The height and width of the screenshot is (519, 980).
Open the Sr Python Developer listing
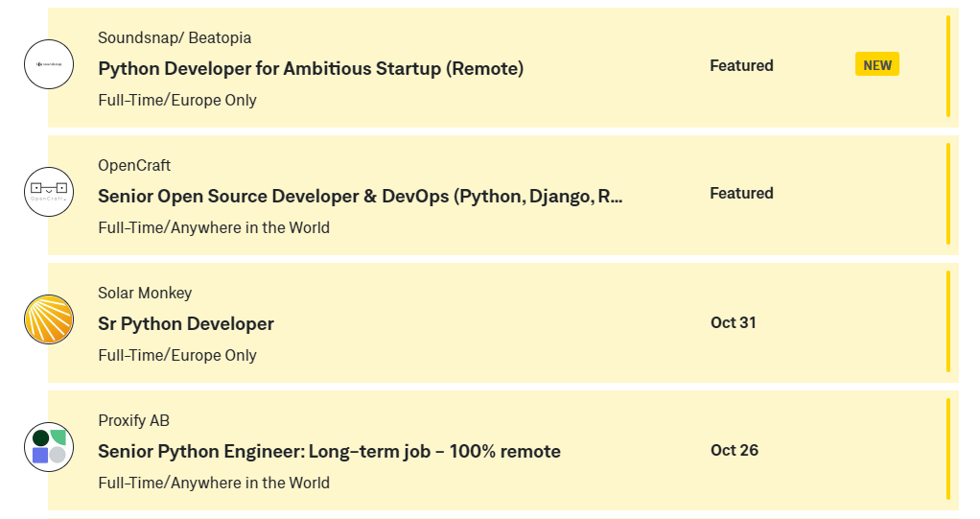186,323
